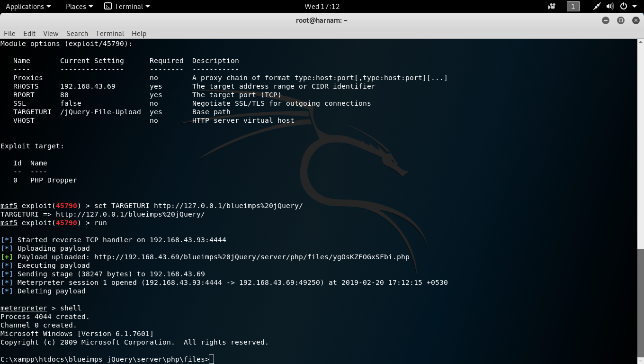Image resolution: width=644 pixels, height=364 pixels.
Task: Close the root@harnam terminal window
Action: click(x=635, y=20)
